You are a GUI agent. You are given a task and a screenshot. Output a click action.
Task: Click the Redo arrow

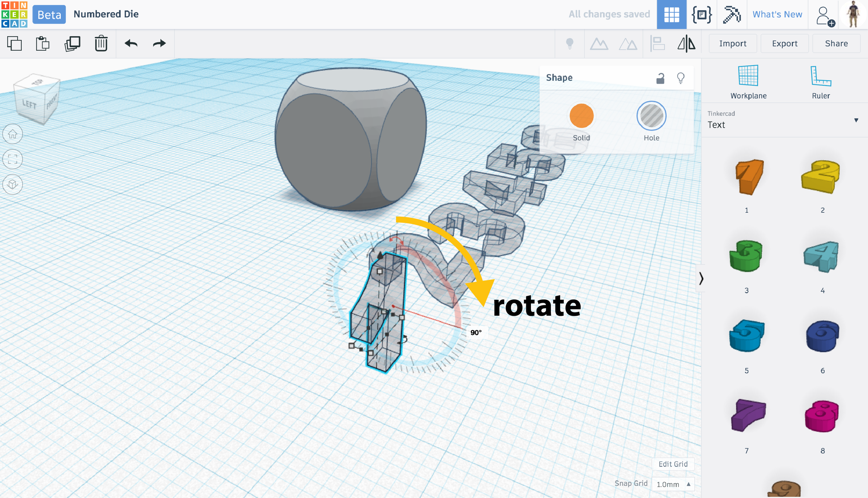pos(159,44)
